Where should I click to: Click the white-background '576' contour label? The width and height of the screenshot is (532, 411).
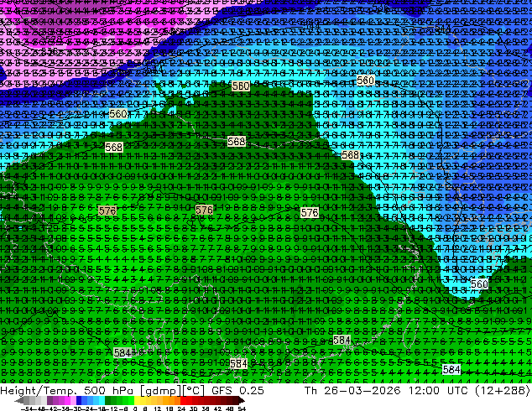pos(310,212)
